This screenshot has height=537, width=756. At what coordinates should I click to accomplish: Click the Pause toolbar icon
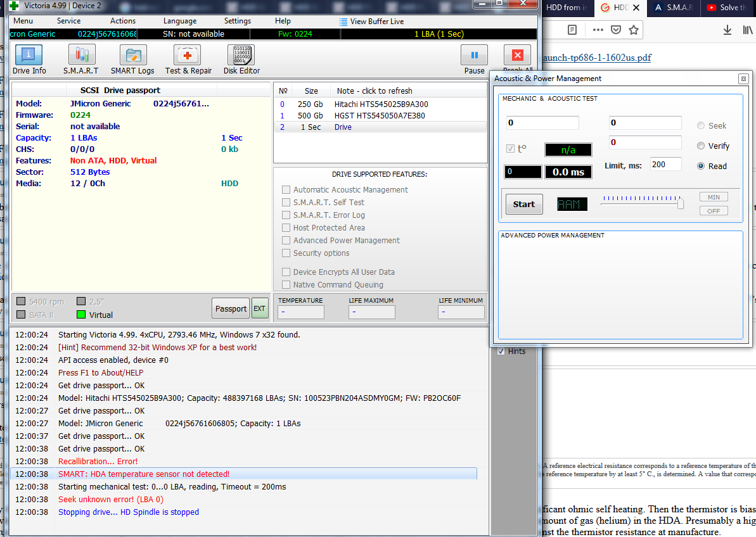(475, 60)
